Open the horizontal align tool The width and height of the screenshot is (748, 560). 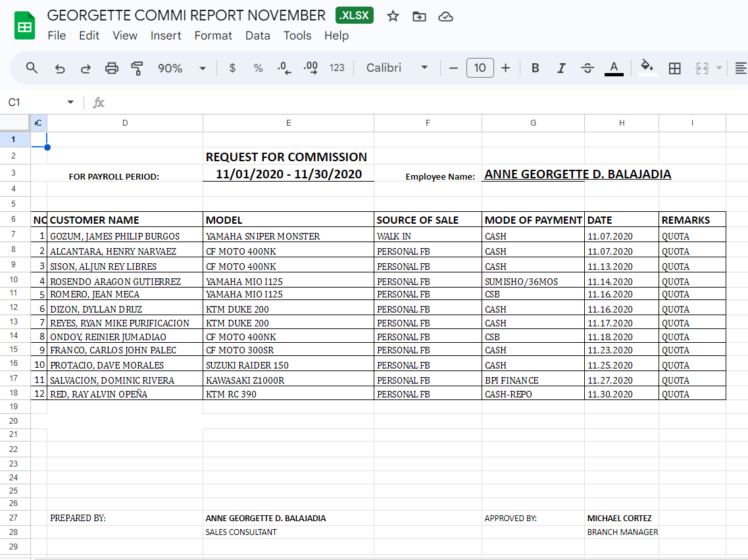pyautogui.click(x=740, y=68)
